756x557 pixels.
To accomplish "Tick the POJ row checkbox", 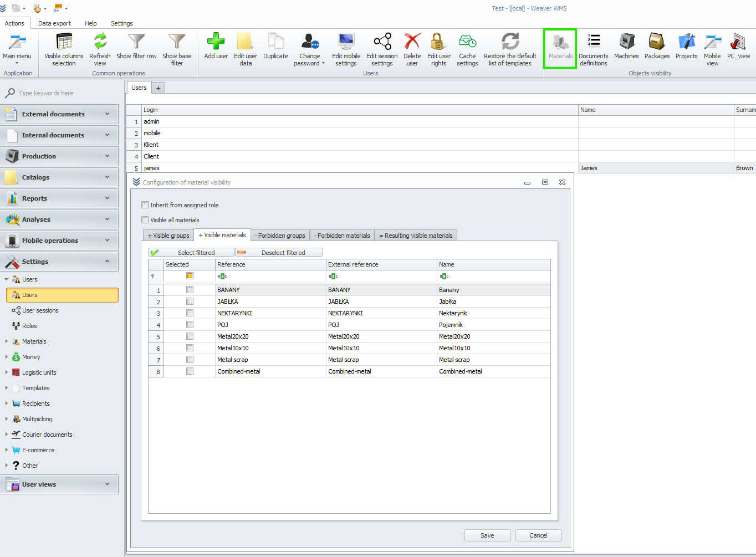I will pyautogui.click(x=190, y=325).
